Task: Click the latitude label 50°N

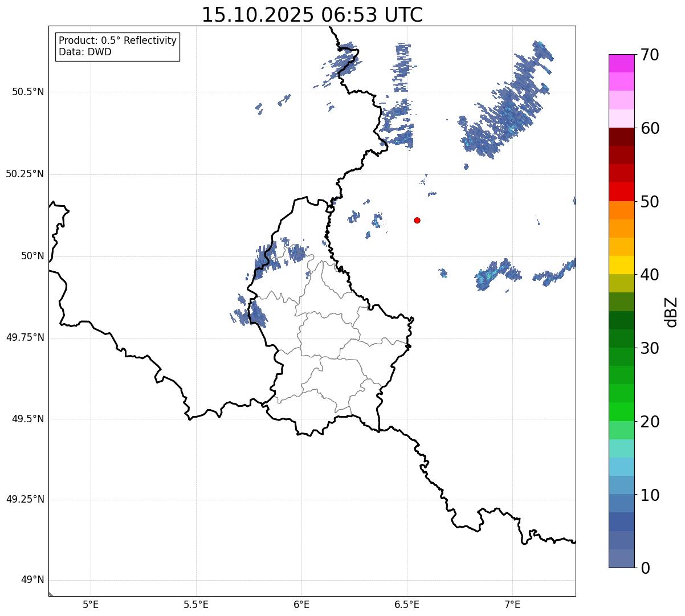Action: pyautogui.click(x=32, y=256)
